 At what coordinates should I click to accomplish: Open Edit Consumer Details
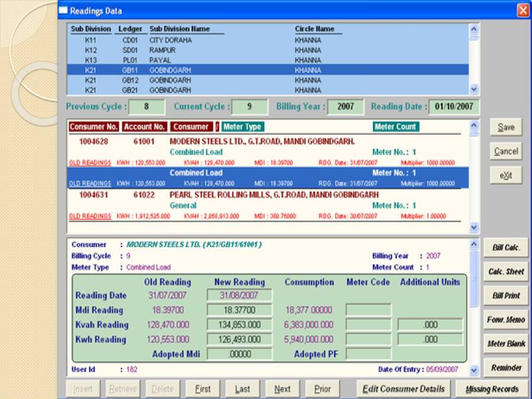[x=403, y=388]
